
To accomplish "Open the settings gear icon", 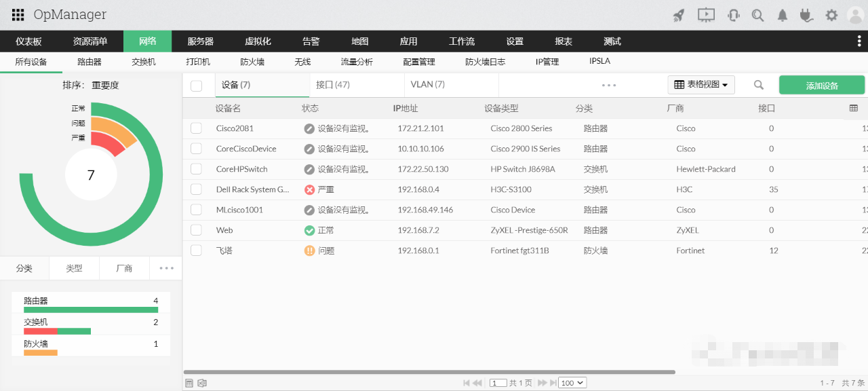I will pyautogui.click(x=831, y=14).
